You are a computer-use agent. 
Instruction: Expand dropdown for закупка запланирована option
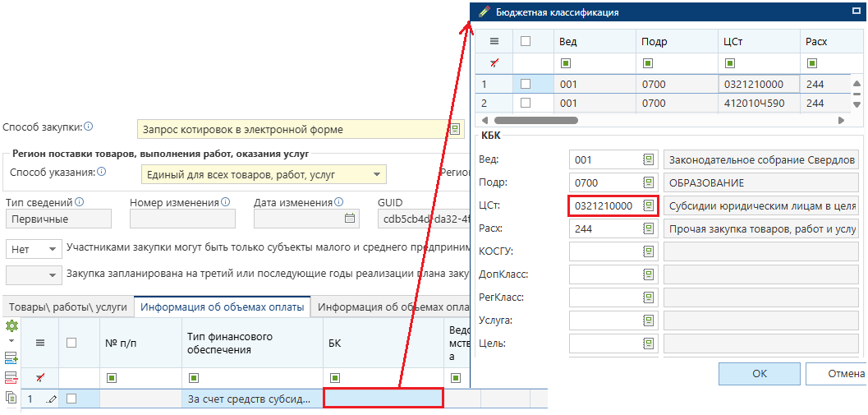click(x=53, y=274)
